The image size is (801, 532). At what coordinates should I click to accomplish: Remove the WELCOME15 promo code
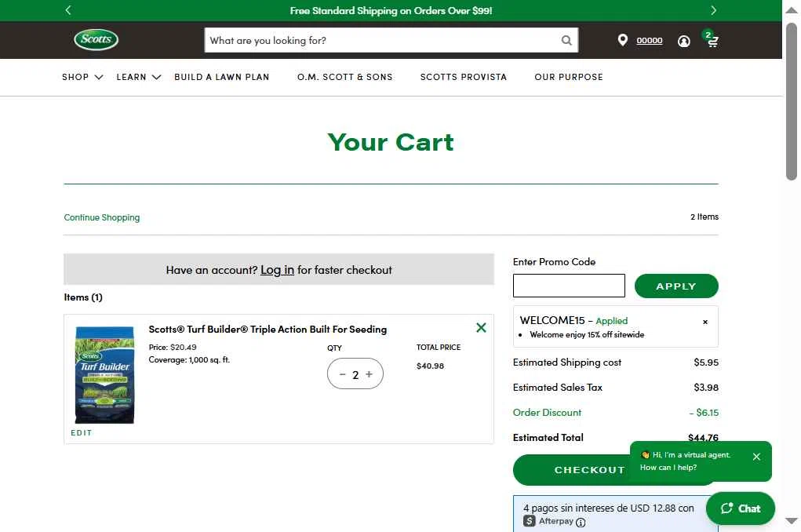coord(705,322)
